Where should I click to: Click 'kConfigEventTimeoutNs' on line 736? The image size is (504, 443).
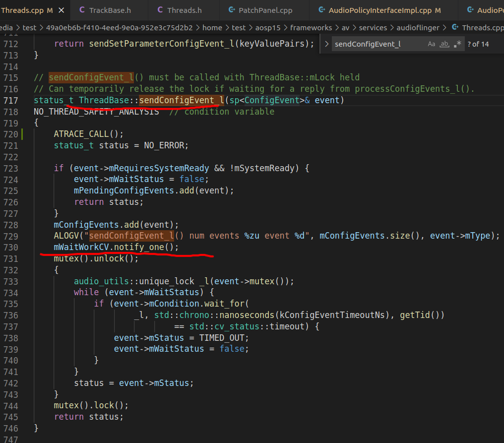click(332, 315)
